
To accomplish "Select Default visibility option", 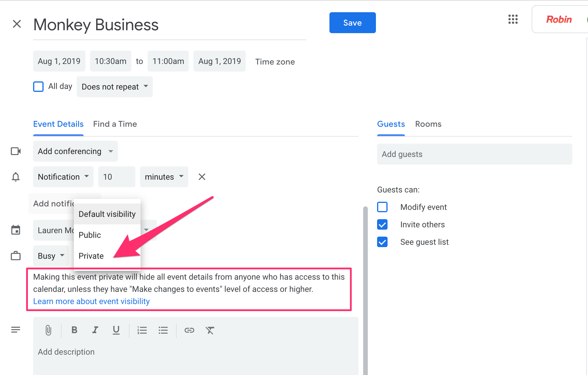I will pos(107,214).
